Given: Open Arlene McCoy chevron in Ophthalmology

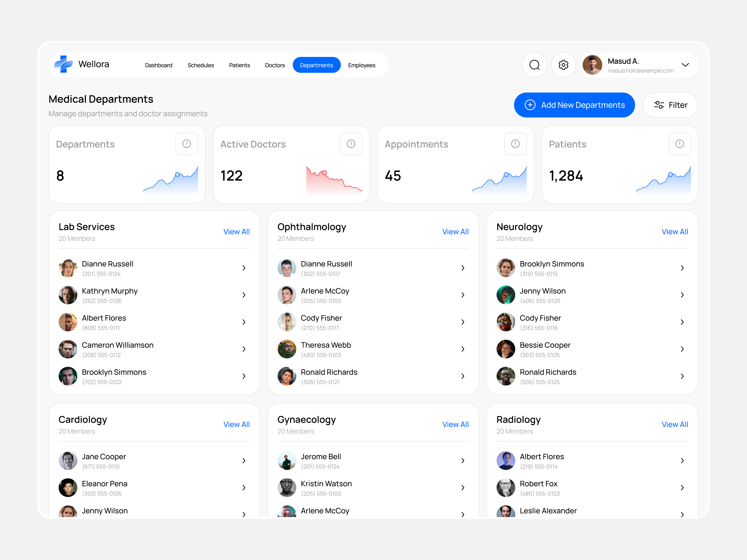Looking at the screenshot, I should tap(463, 295).
